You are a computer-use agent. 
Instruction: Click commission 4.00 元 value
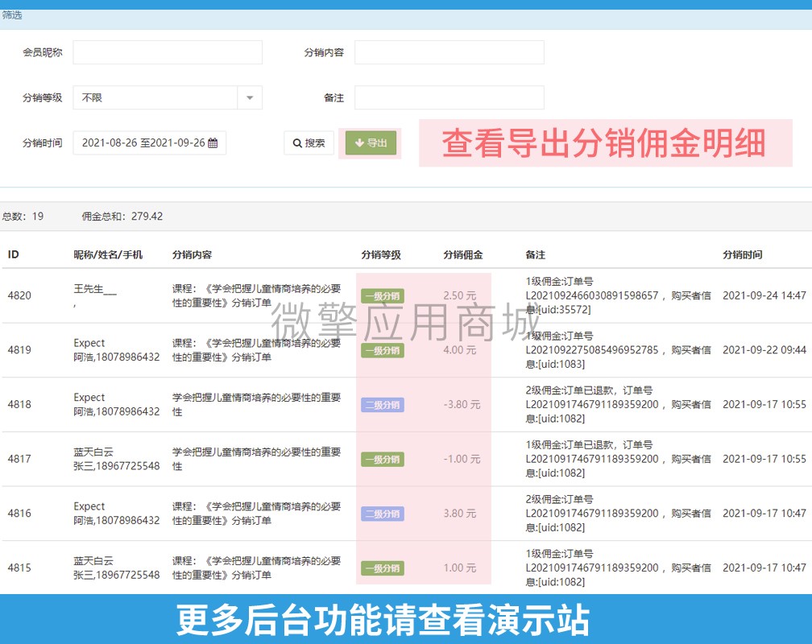coord(460,350)
